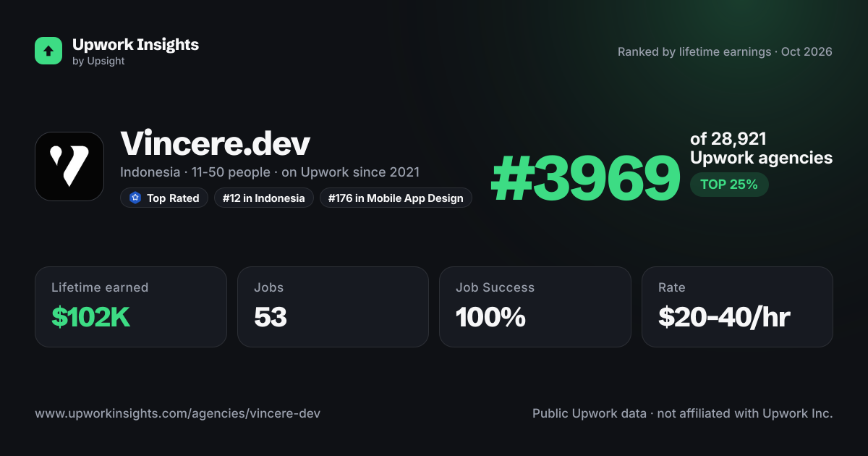
Task: Open the upworkinsights.com agency URL
Action: (x=178, y=414)
